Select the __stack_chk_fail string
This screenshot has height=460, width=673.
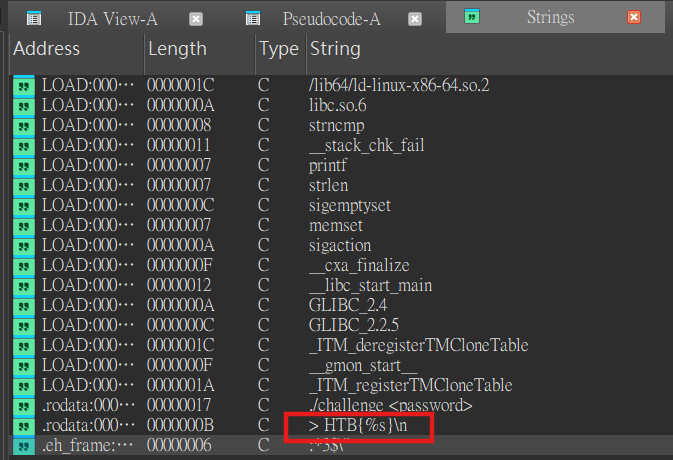(x=367, y=145)
